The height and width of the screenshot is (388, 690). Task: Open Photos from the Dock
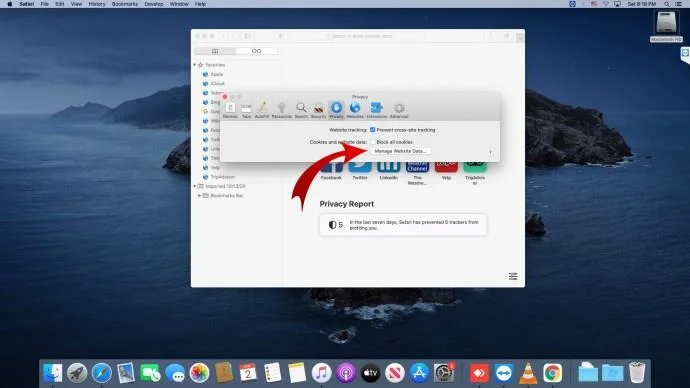[199, 373]
